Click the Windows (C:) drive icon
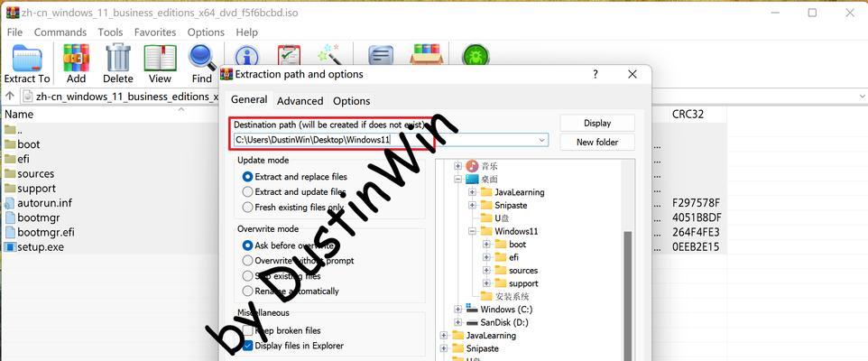The height and width of the screenshot is (361, 868). (x=472, y=309)
